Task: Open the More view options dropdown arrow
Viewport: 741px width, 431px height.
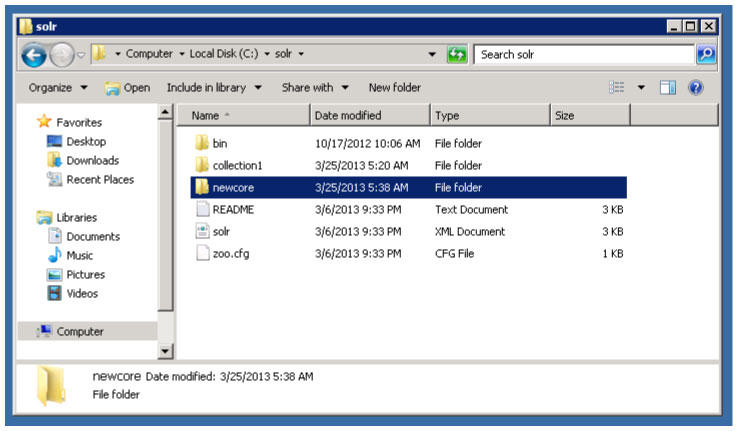Action: point(641,87)
